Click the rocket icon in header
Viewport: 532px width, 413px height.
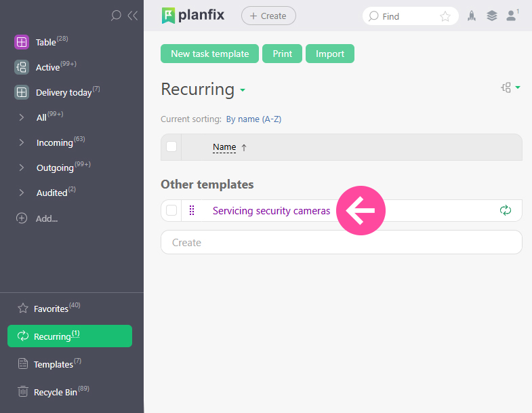(472, 16)
